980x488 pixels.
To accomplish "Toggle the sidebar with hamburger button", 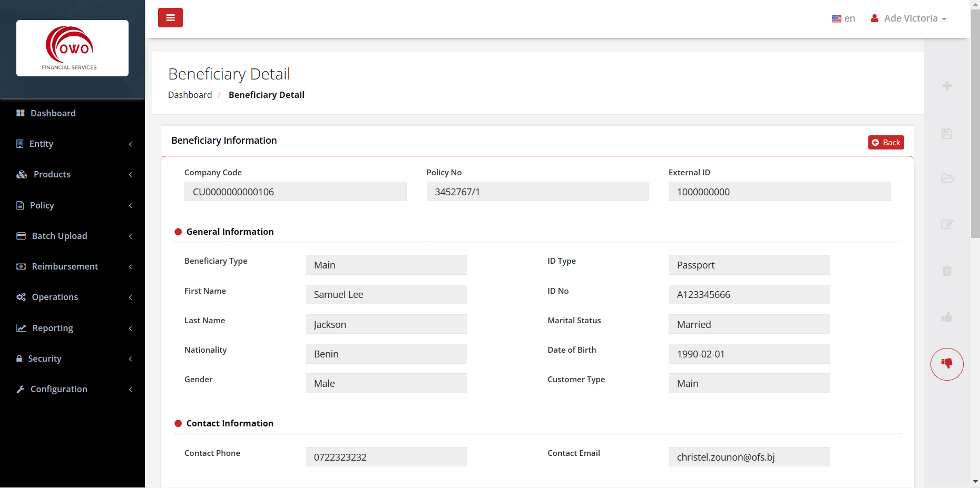I will tap(170, 17).
